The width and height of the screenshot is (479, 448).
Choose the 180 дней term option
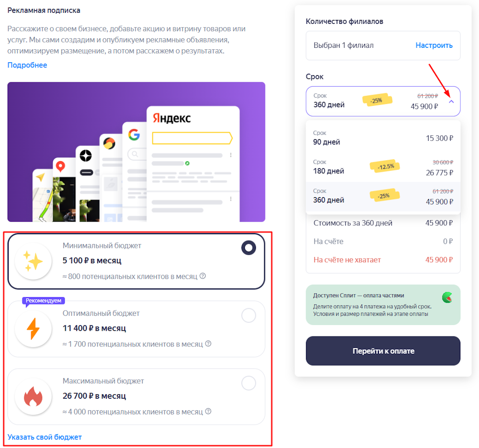click(x=383, y=168)
